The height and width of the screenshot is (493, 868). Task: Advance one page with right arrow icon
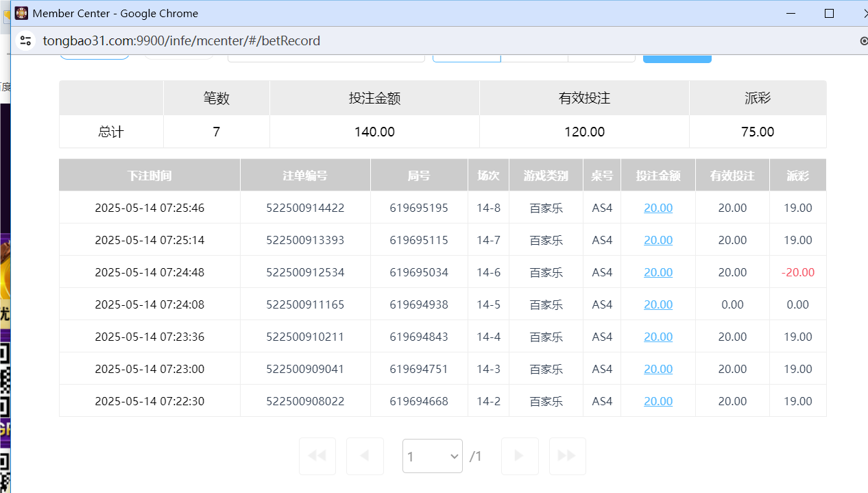520,455
